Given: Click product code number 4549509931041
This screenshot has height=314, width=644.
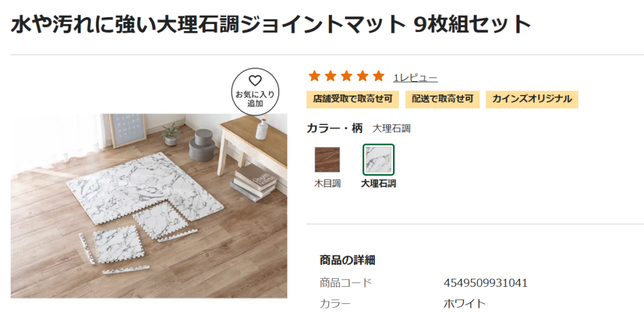Looking at the screenshot, I should pyautogui.click(x=485, y=283).
